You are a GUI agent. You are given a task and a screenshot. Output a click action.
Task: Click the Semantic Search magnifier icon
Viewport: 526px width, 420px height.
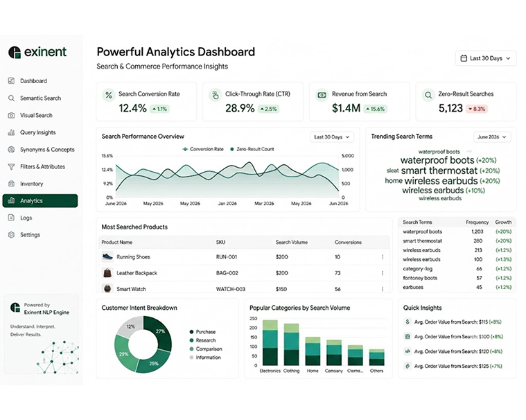tap(11, 98)
